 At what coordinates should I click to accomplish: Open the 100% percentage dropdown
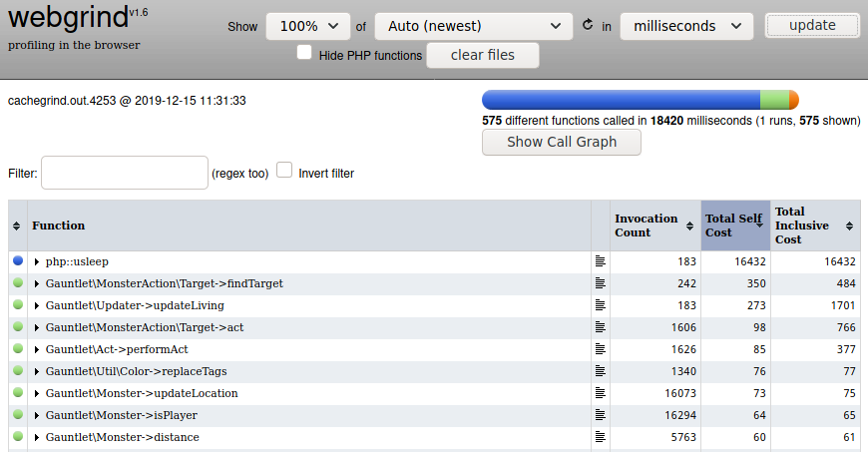click(x=307, y=26)
